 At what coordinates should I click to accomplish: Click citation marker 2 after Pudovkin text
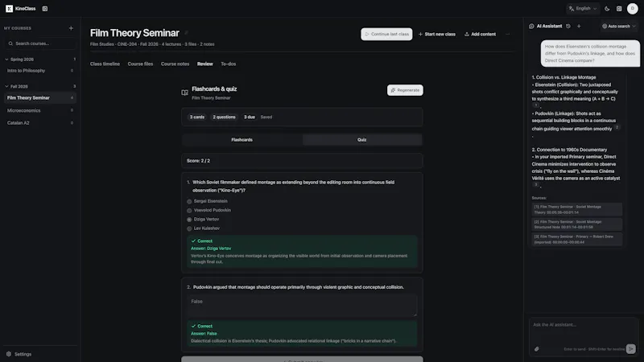coord(617,127)
